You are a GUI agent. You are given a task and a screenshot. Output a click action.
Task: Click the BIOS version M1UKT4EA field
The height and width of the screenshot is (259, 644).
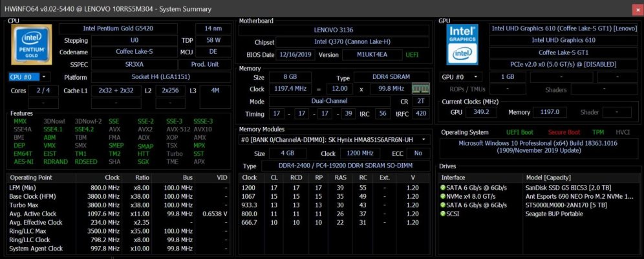click(x=372, y=54)
